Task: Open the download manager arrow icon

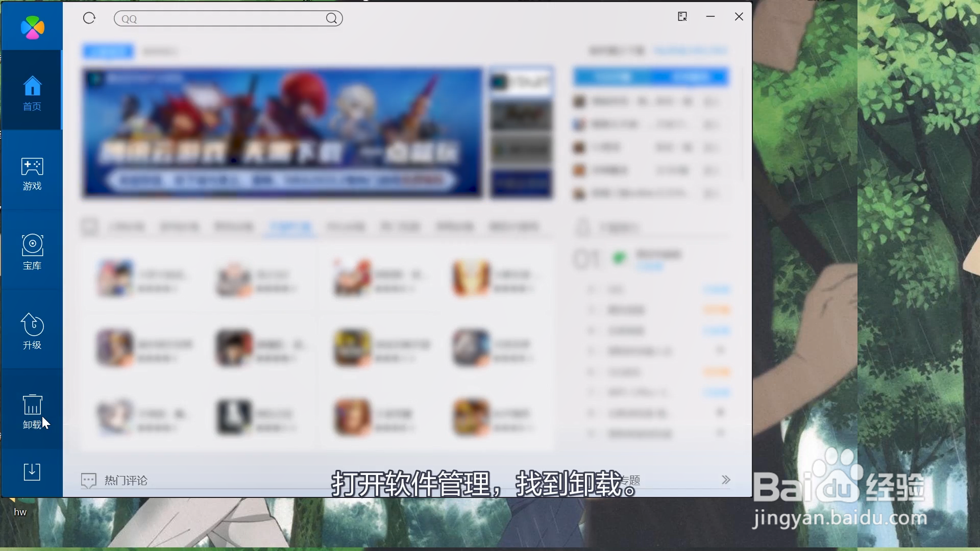Action: click(x=32, y=472)
